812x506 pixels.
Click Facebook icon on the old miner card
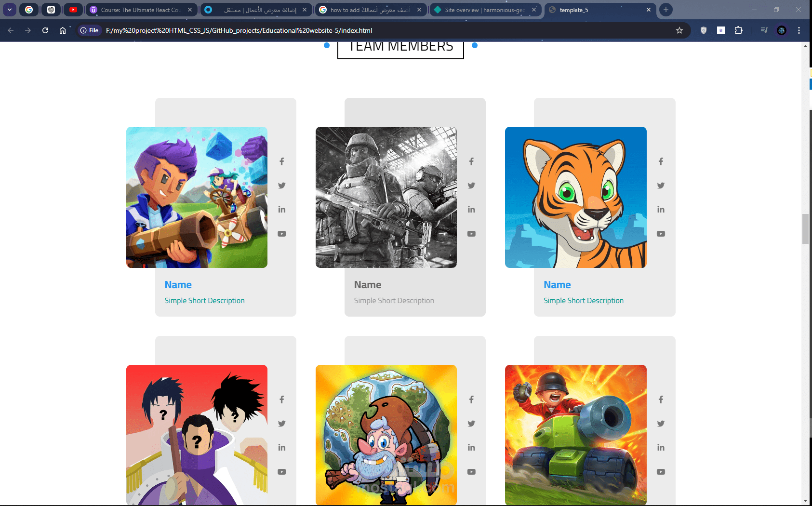click(x=471, y=399)
